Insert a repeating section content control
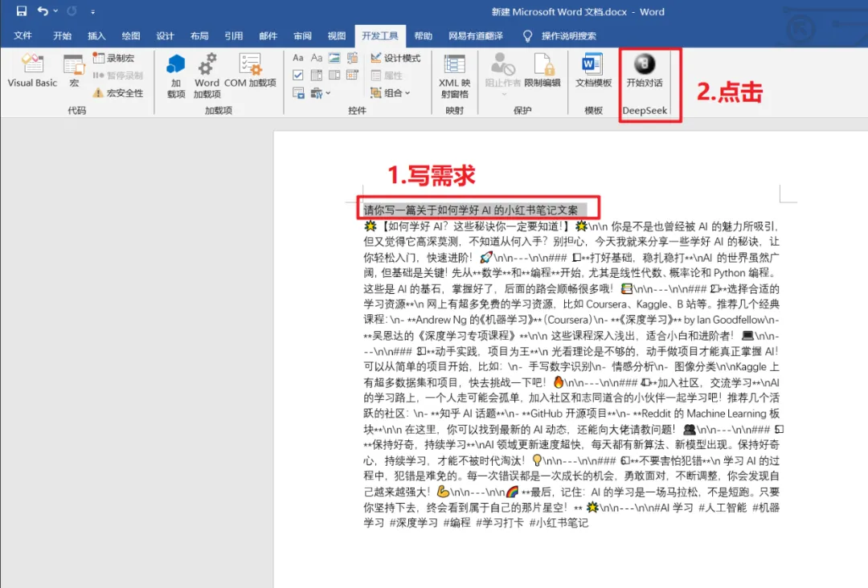Screen dimensions: 868x588 click(x=298, y=93)
